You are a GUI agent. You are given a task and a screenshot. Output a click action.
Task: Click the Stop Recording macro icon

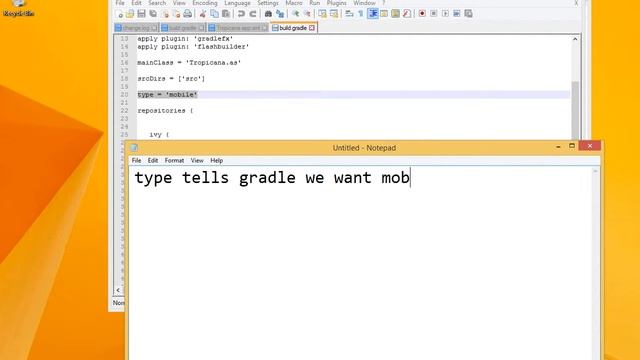pos(433,14)
